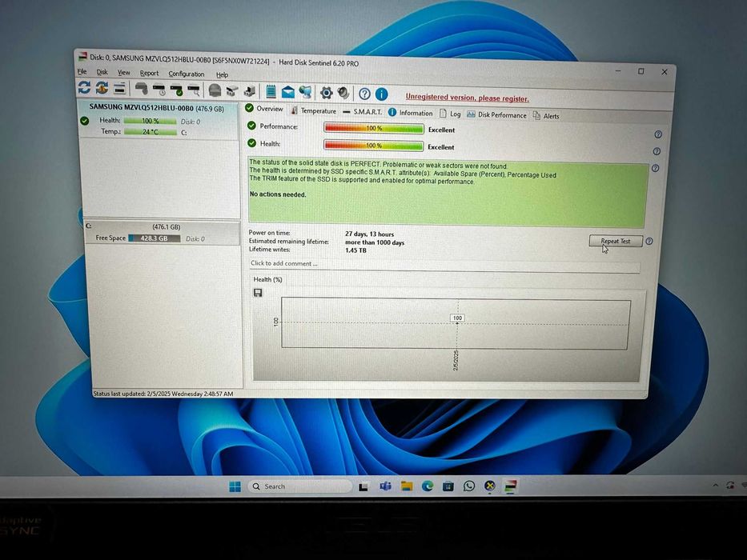The height and width of the screenshot is (560, 747).
Task: Click the disk icon with clock badge
Action: click(x=159, y=89)
